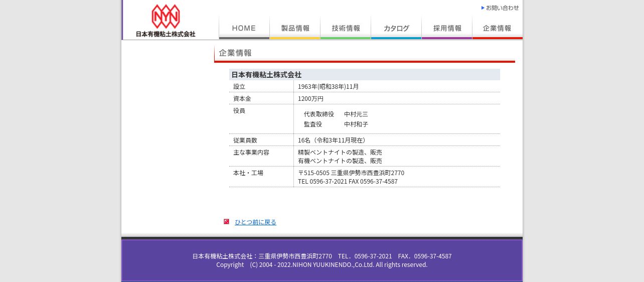Open the 採用情報 navigation tab
Viewport: 644px width, 282px height.
point(447,28)
